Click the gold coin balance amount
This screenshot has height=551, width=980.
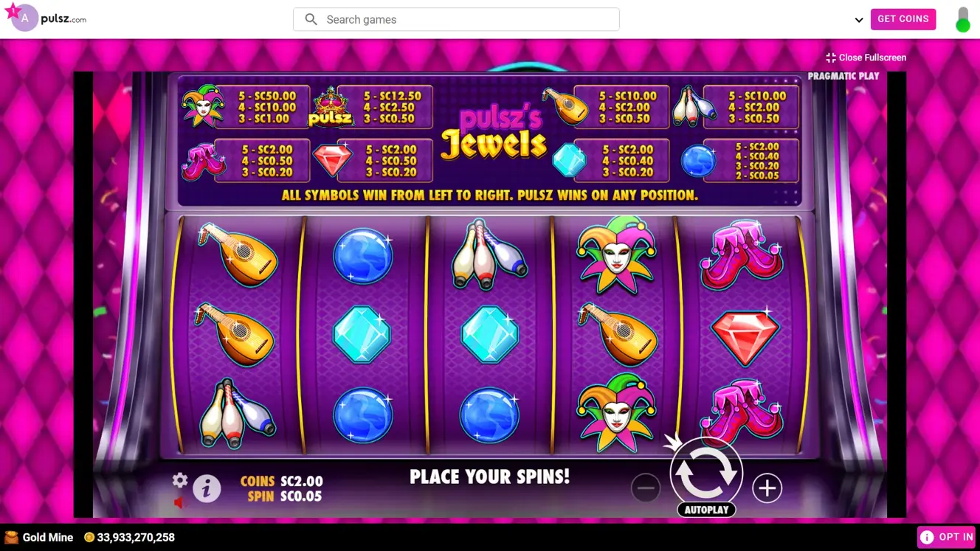coord(136,537)
